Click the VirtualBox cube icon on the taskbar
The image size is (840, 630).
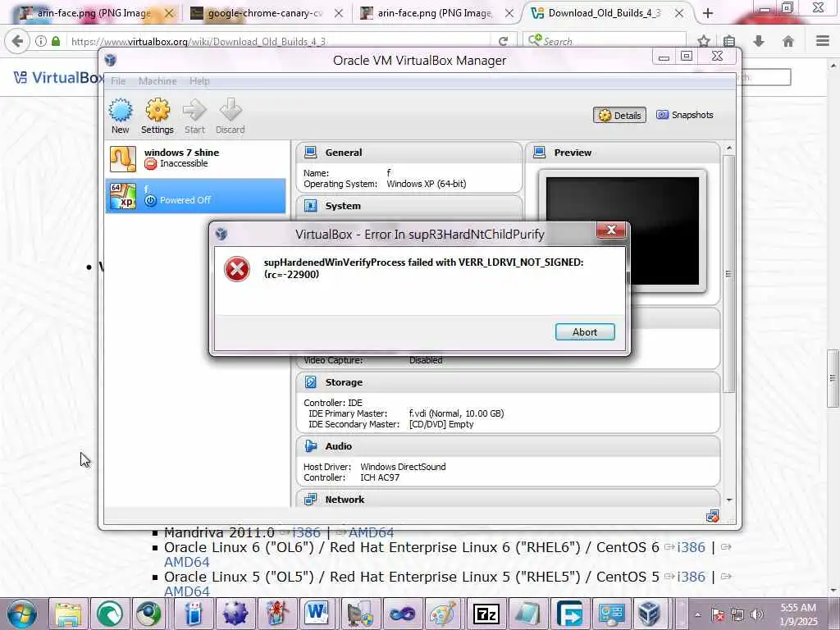[650, 614]
